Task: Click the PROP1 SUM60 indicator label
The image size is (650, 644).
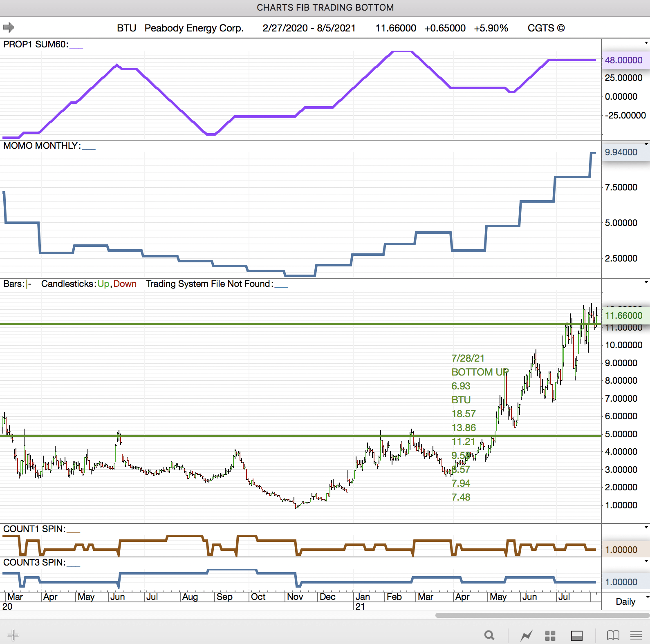Action: [x=36, y=44]
